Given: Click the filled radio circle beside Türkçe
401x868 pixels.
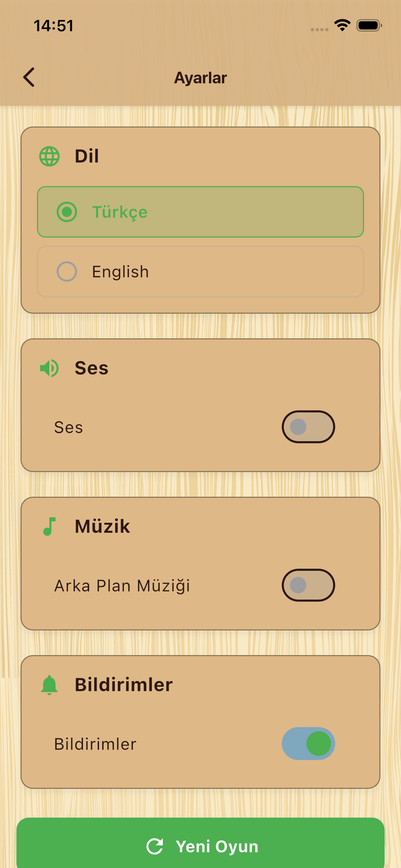Looking at the screenshot, I should pos(68,212).
